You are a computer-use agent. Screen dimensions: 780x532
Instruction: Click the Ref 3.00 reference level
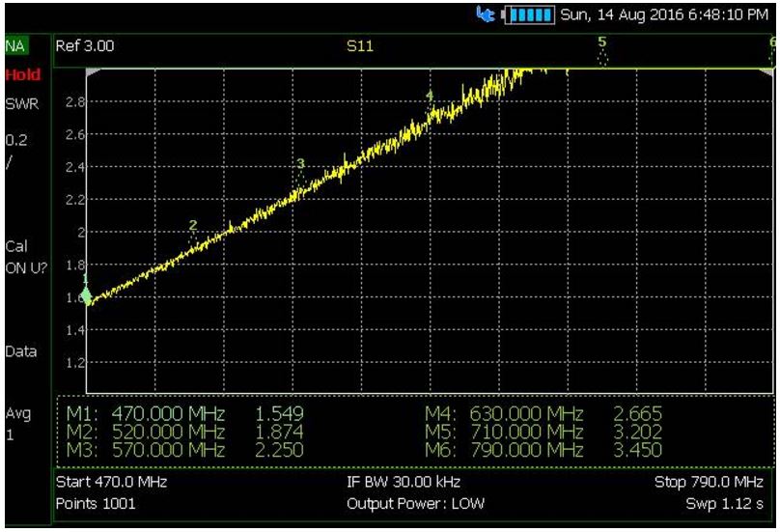pyautogui.click(x=85, y=46)
